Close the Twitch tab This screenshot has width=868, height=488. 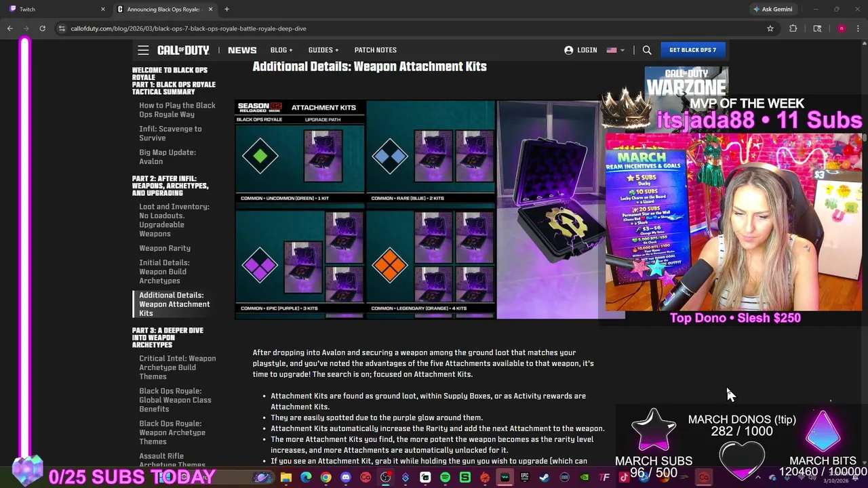(x=103, y=9)
